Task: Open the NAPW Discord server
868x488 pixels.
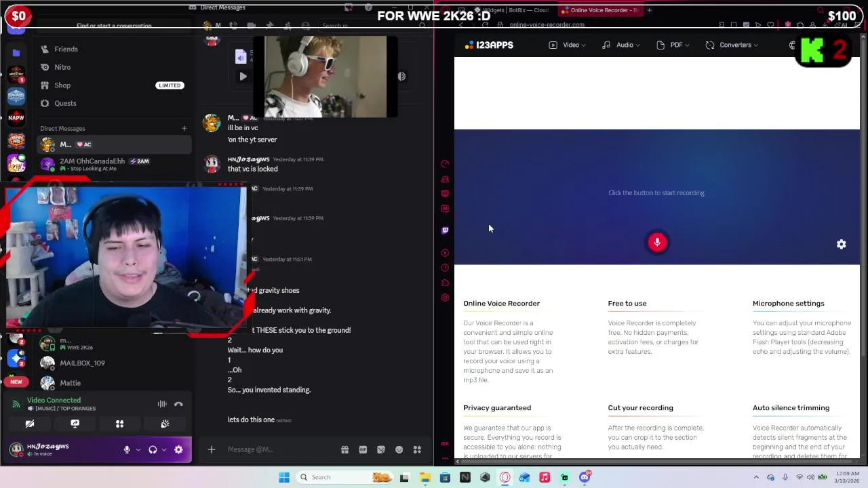Action: click(16, 118)
